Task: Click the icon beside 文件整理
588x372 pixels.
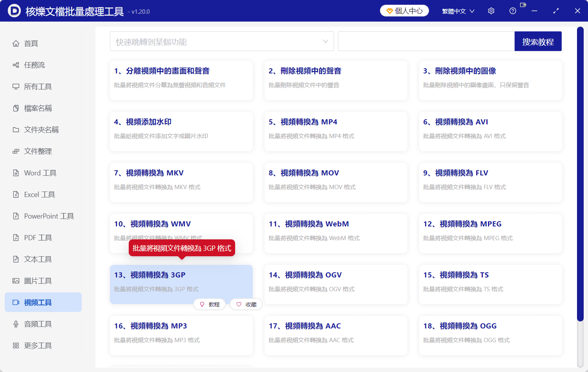Action: click(16, 151)
